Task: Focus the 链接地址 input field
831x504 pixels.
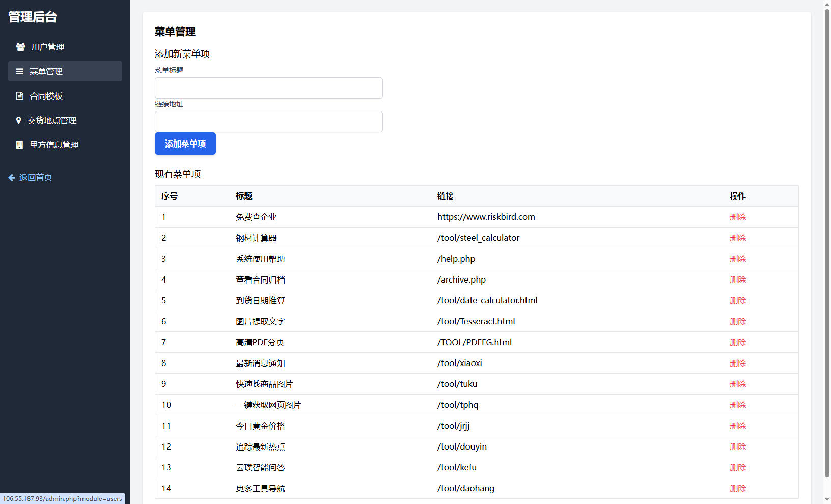Action: pos(269,122)
